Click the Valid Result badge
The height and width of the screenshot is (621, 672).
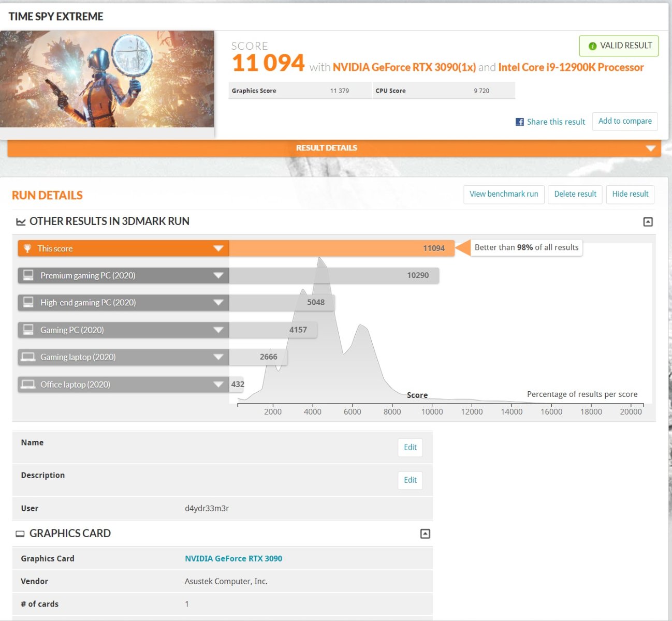pos(619,46)
